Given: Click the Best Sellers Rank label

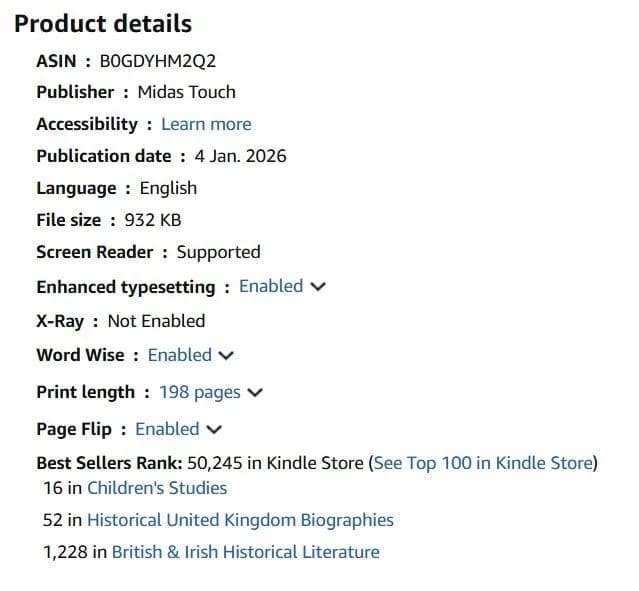Looking at the screenshot, I should click(110, 463).
